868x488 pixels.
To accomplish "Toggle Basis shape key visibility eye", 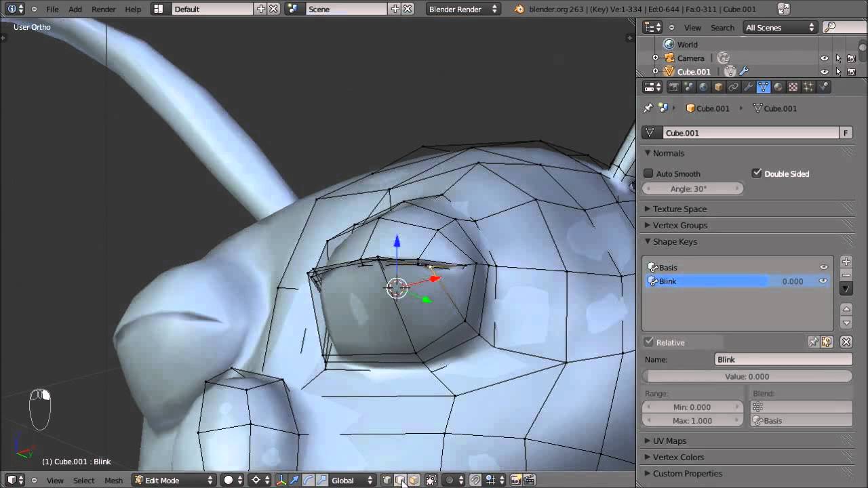I will pyautogui.click(x=824, y=267).
